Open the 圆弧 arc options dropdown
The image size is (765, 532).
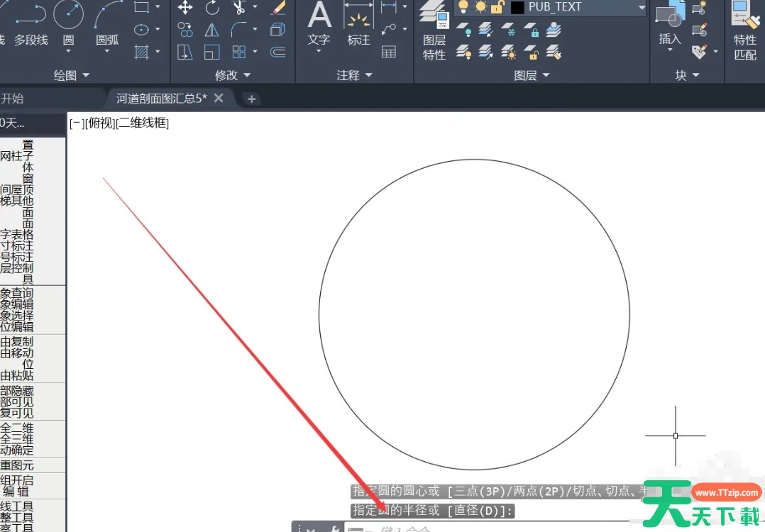[x=107, y=50]
